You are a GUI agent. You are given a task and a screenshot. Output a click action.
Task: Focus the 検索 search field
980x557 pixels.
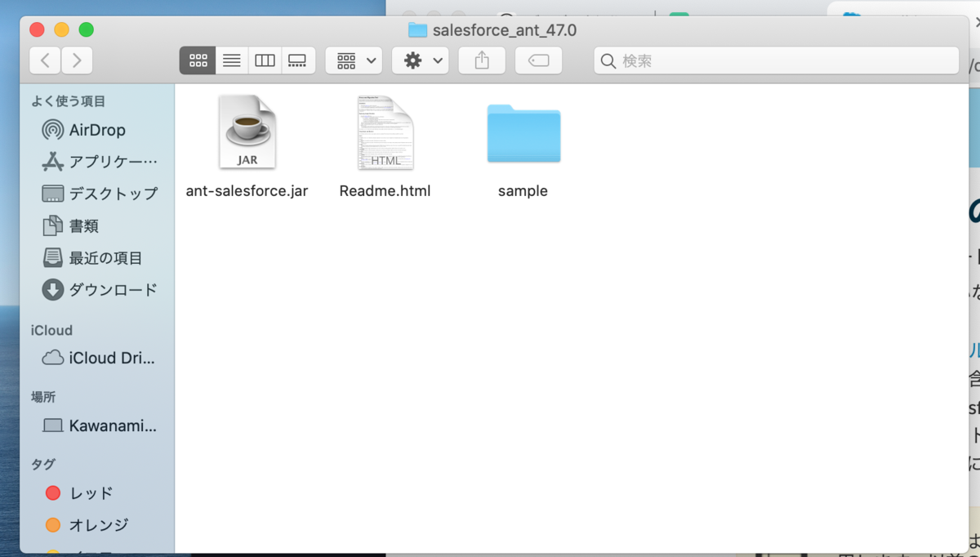point(777,60)
